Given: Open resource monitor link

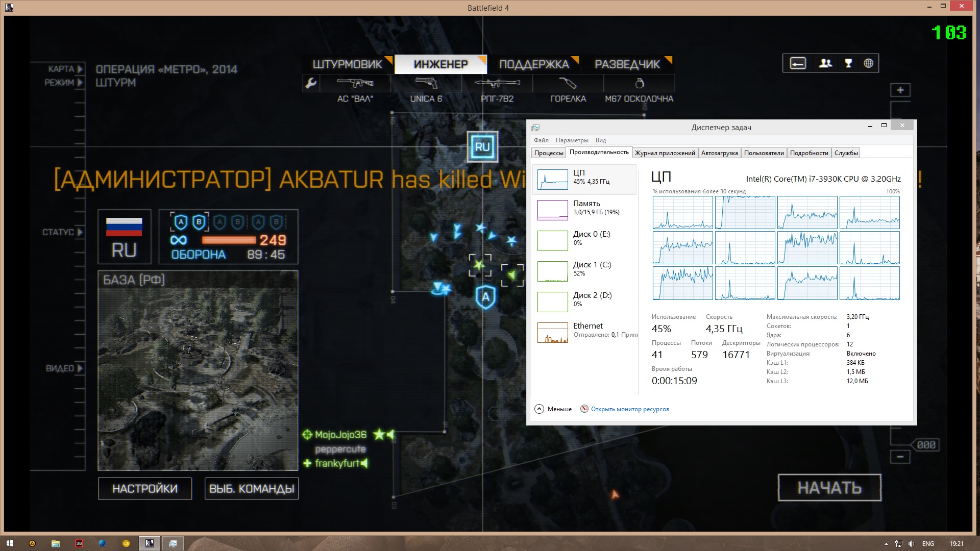Looking at the screenshot, I should [629, 409].
